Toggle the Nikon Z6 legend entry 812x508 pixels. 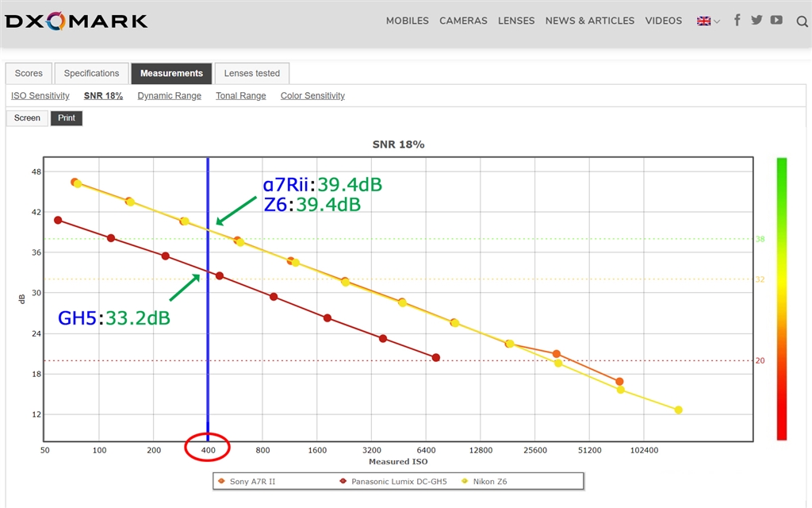tap(485, 482)
